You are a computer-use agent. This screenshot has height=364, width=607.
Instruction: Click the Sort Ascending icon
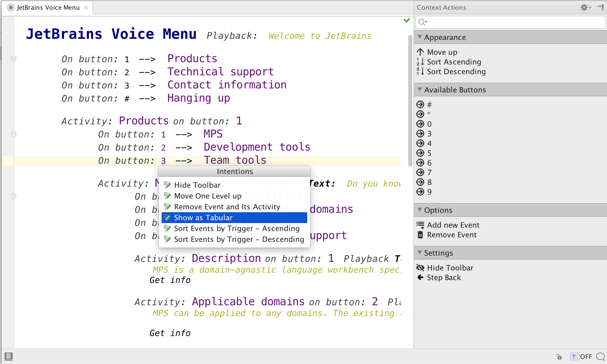coord(420,62)
